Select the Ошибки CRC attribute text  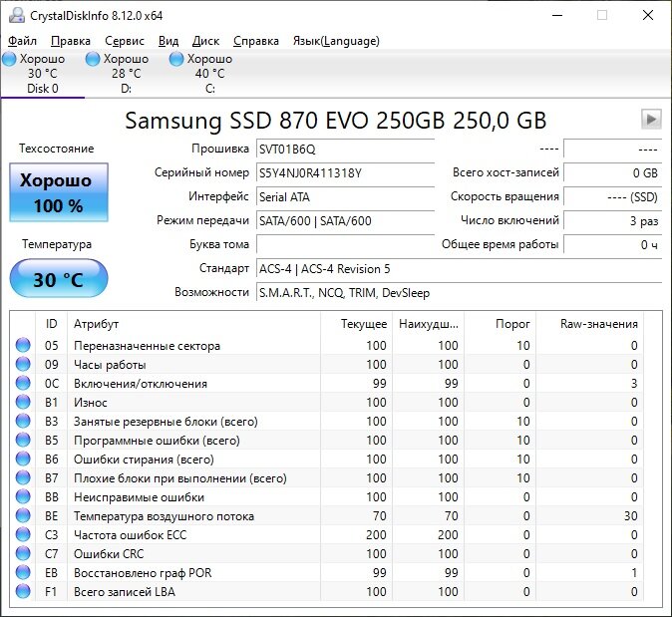pos(109,554)
